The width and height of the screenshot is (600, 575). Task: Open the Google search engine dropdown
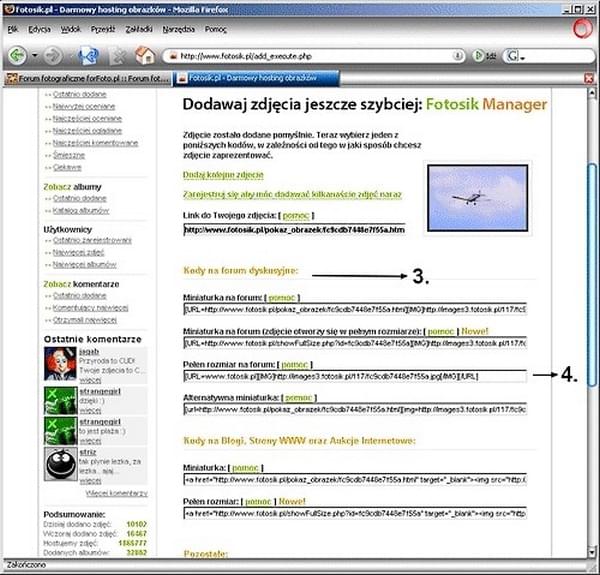[516, 57]
